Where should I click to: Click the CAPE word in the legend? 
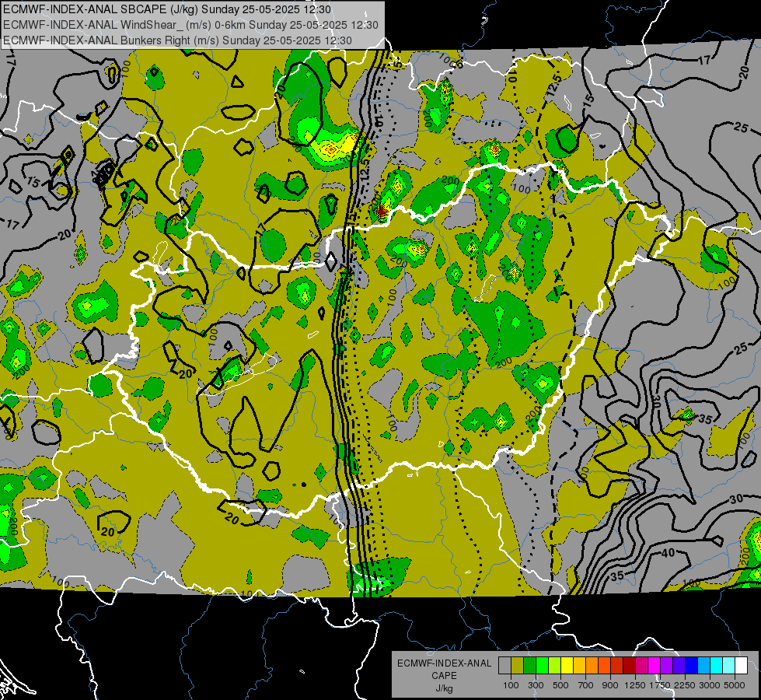click(x=444, y=675)
